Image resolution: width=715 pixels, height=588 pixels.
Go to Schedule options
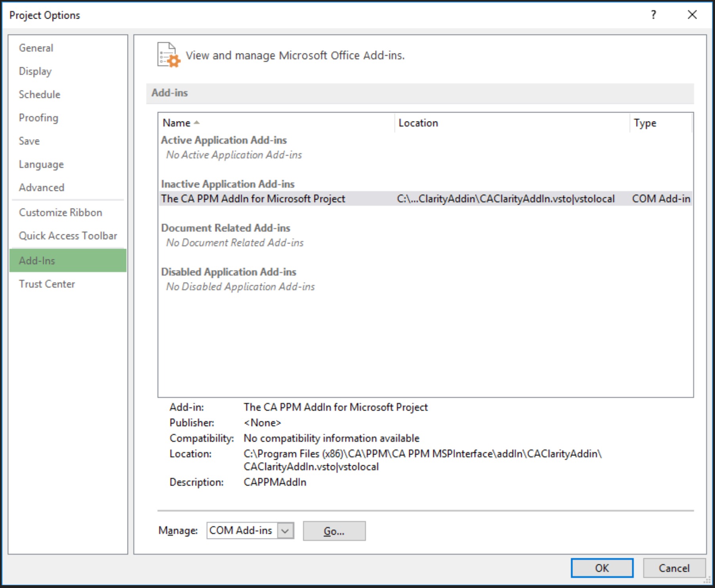(40, 95)
